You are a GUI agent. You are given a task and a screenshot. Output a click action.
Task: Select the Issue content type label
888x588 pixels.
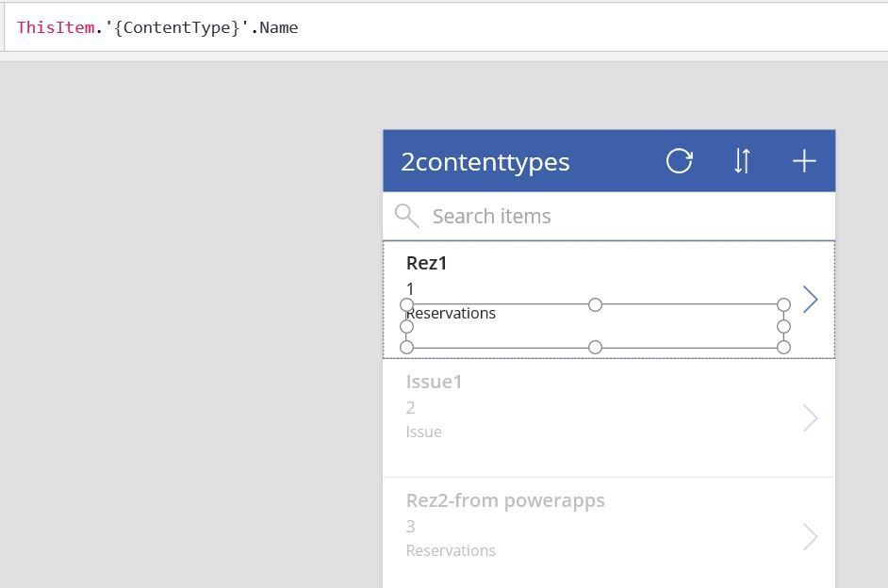point(423,432)
